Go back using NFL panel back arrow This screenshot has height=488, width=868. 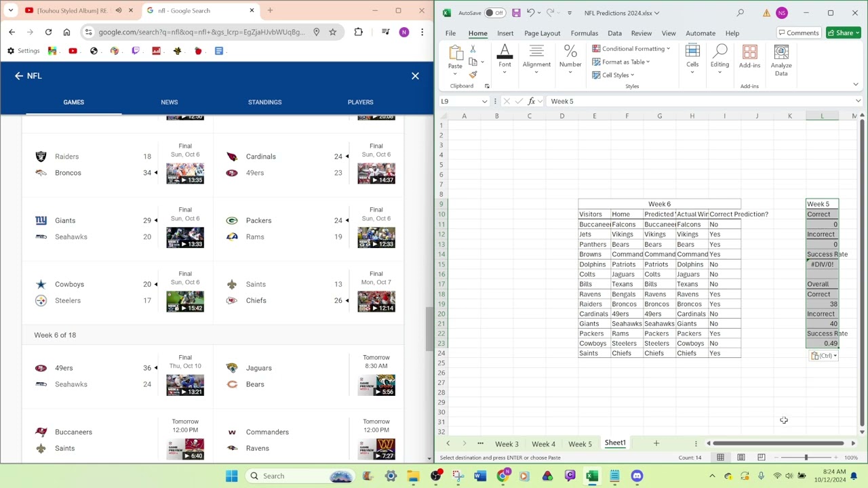(18, 76)
